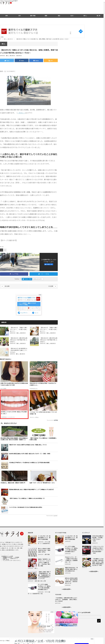The image size is (105, 644).
Task: Open the orange RSS feed button
Action: pyautogui.click(x=51, y=61)
